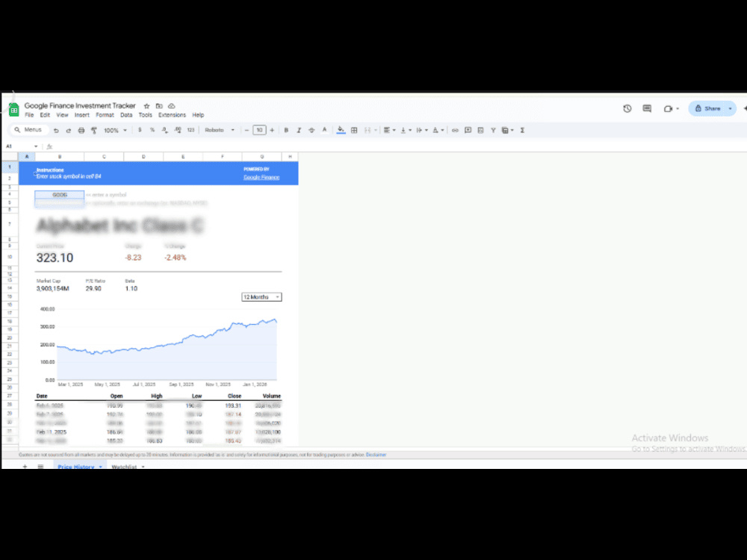Viewport: 747px width, 560px height.
Task: Select the GOOG symbol cell
Action: [x=60, y=195]
